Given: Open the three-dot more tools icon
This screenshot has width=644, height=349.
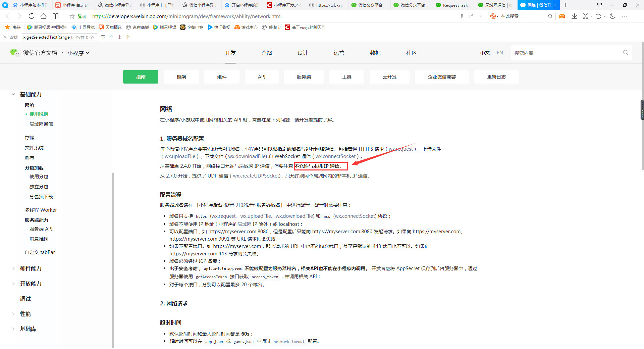Looking at the screenshot, I should (624, 16).
